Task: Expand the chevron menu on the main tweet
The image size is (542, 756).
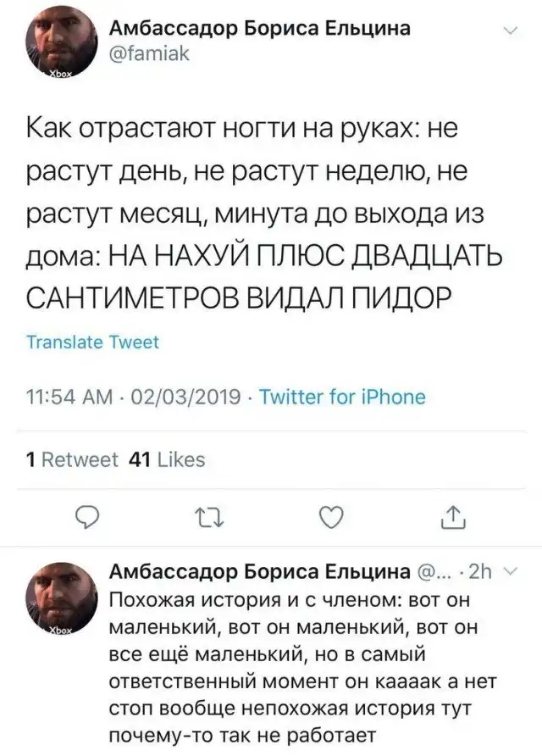Action: point(509,32)
